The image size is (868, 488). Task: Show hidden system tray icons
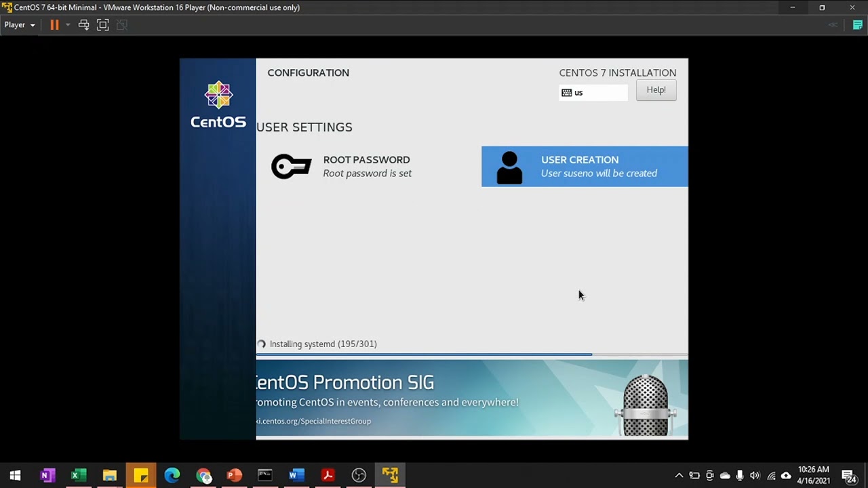coord(679,475)
